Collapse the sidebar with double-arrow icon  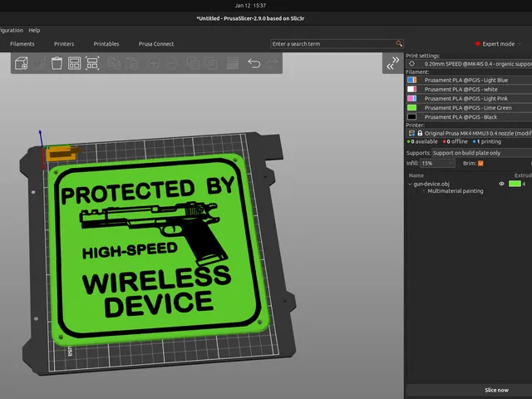coord(393,63)
